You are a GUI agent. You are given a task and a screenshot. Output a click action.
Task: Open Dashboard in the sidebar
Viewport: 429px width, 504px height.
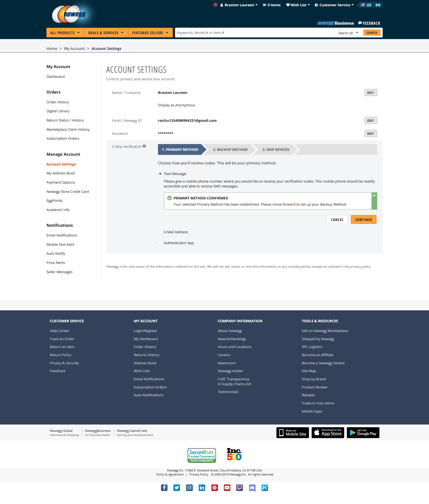[56, 77]
